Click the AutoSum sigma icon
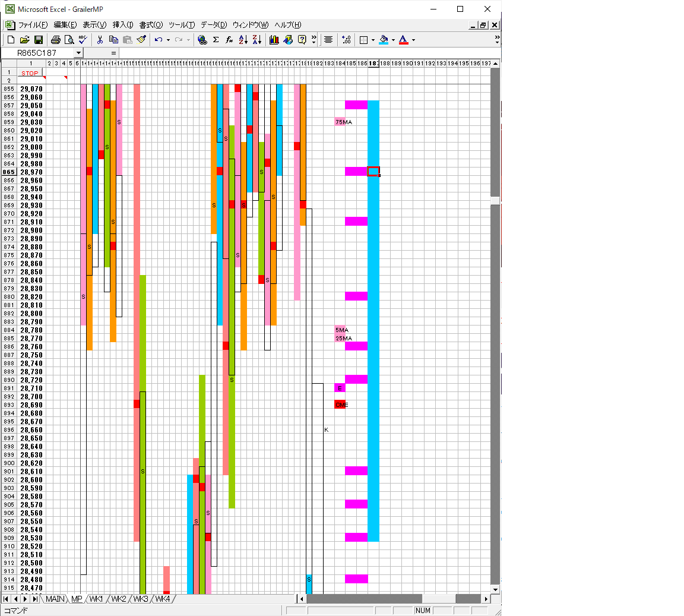This screenshot has height=616, width=684. click(x=216, y=40)
